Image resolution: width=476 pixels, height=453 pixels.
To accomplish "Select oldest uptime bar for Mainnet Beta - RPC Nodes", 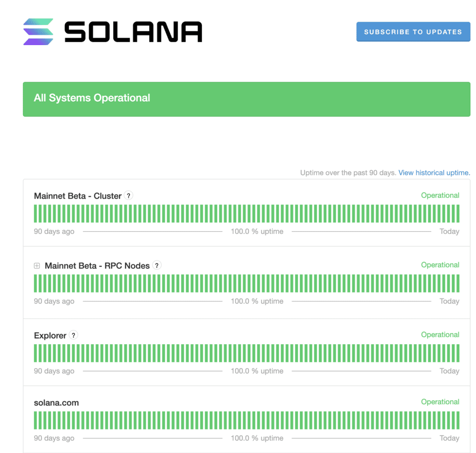I will (x=36, y=283).
